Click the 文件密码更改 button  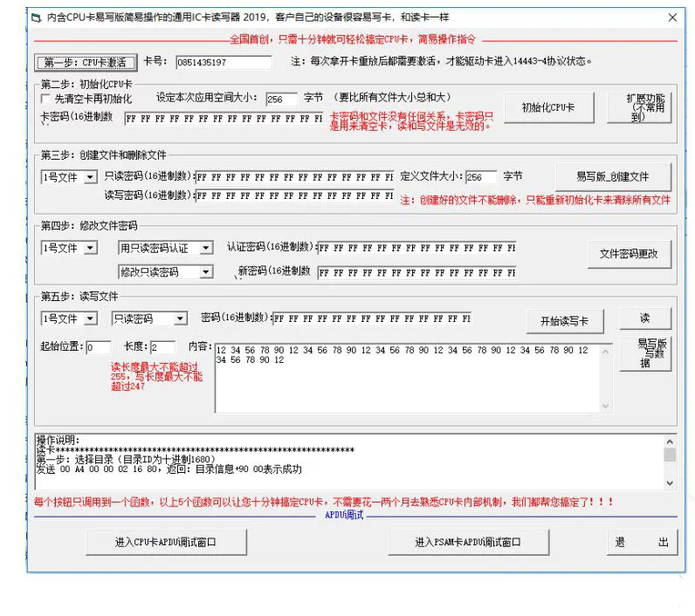click(x=630, y=254)
